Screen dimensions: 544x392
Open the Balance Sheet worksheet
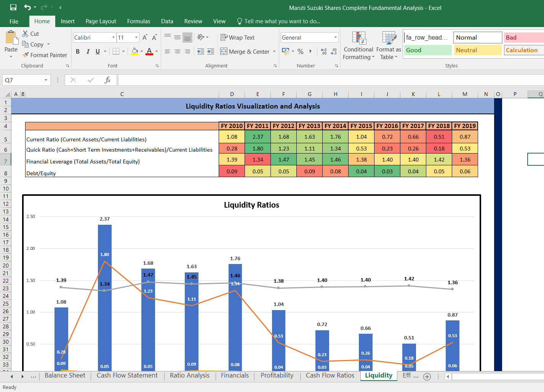[65, 376]
